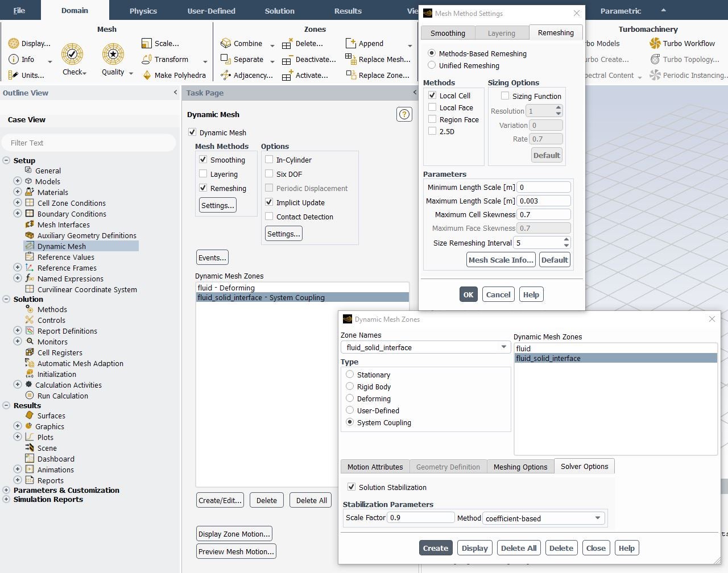Expand the Models tree node
This screenshot has height=573, width=728.
18,181
